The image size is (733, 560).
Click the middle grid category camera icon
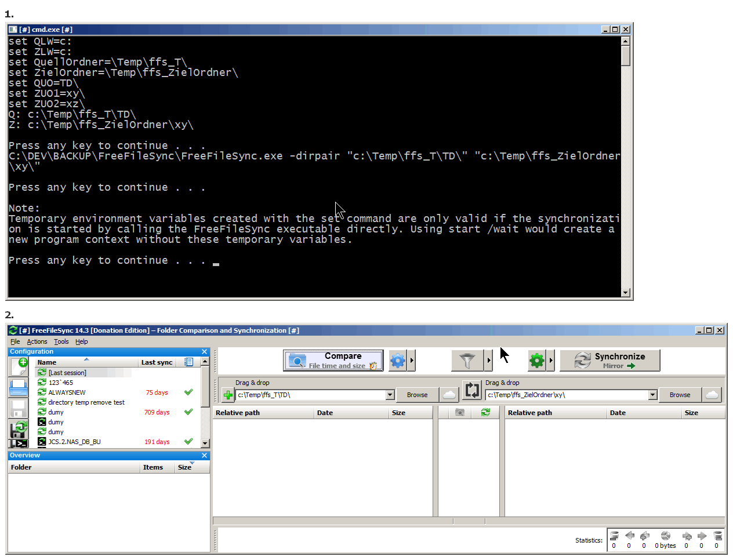pos(460,412)
